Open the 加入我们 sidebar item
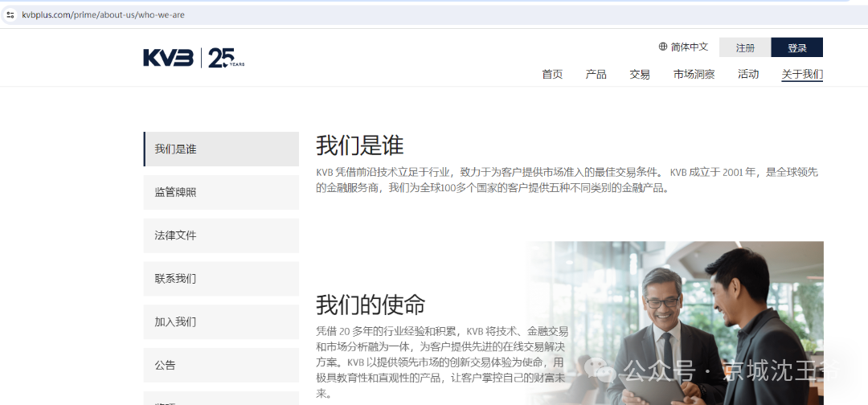The height and width of the screenshot is (405, 868). click(x=221, y=321)
